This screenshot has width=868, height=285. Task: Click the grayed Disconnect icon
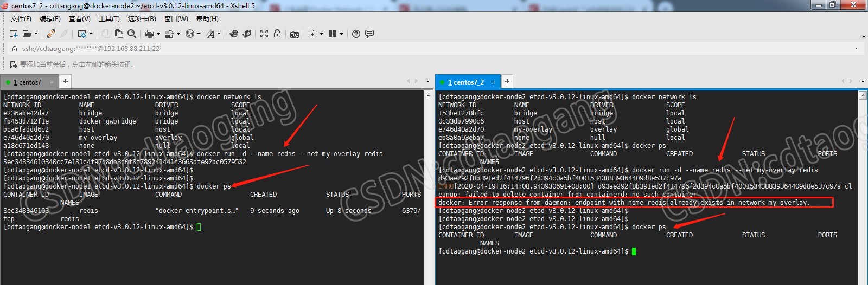point(64,34)
